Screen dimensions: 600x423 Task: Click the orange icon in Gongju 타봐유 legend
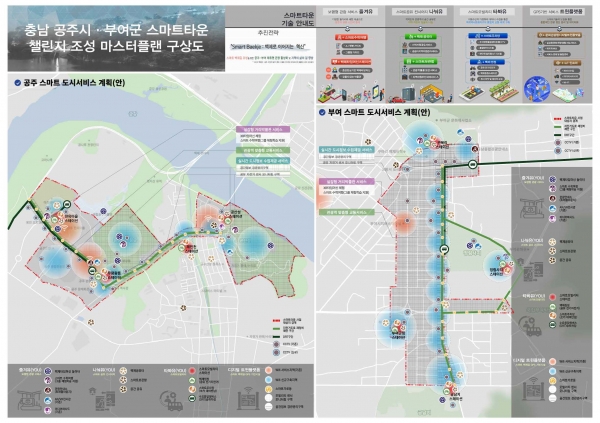tap(192, 389)
